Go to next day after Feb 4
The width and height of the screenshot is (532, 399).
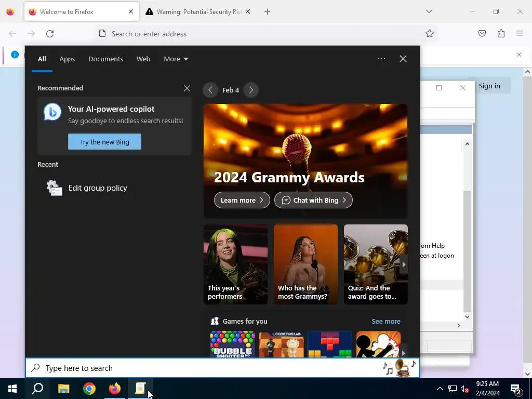251,90
